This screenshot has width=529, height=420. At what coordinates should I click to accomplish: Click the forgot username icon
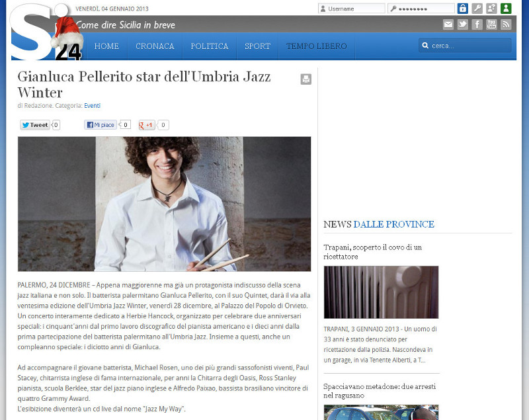(491, 9)
